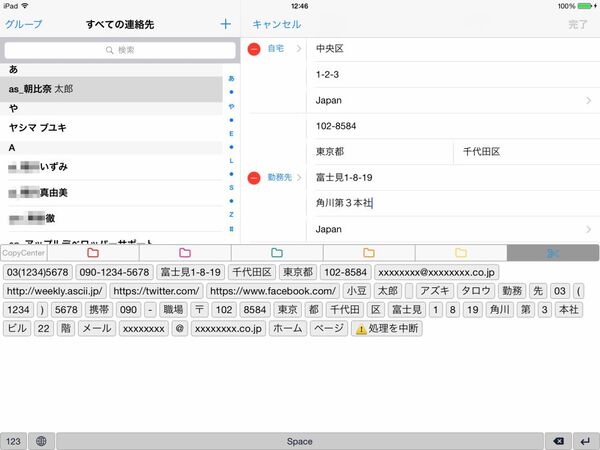Tap the CopyCenter label button
Screen dimensions: 600x450
click(x=23, y=253)
